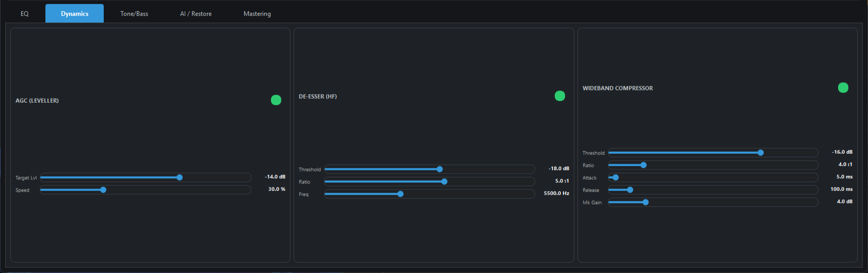Click the WIDEBAND COMPRESSOR section title
The height and width of the screenshot is (273, 868).
click(618, 88)
